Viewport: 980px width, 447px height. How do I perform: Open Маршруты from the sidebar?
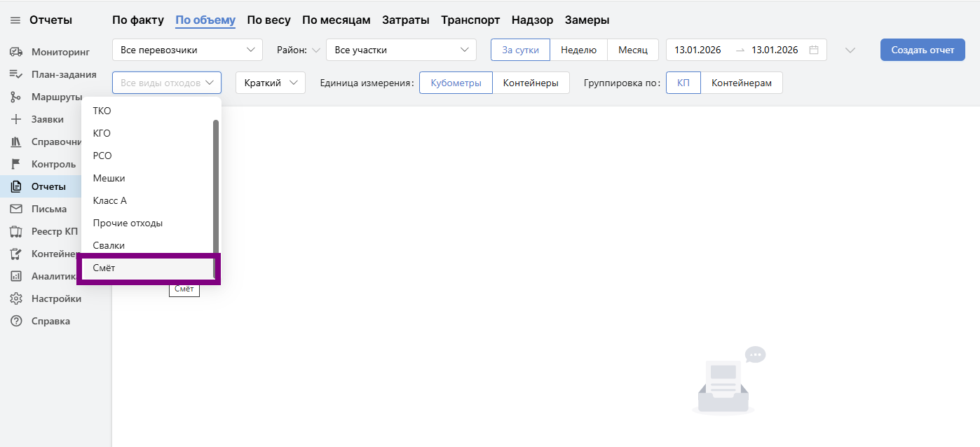coord(17,96)
